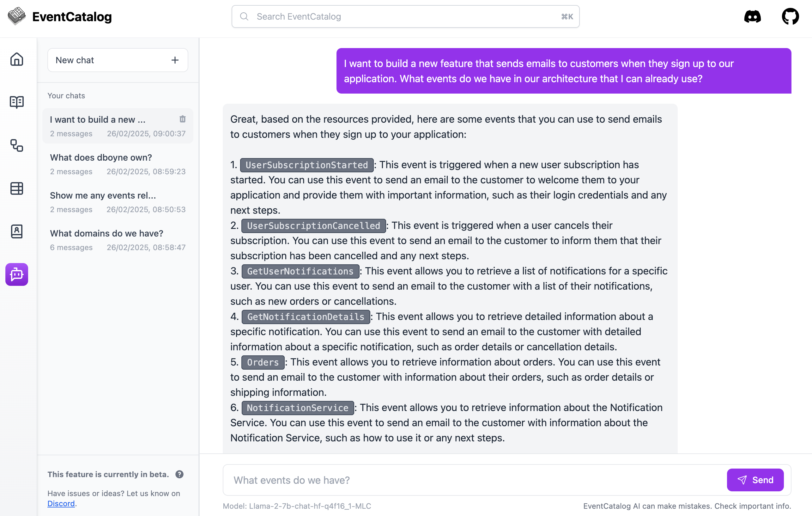Image resolution: width=812 pixels, height=516 pixels.
Task: Select the search input field
Action: [x=406, y=16]
